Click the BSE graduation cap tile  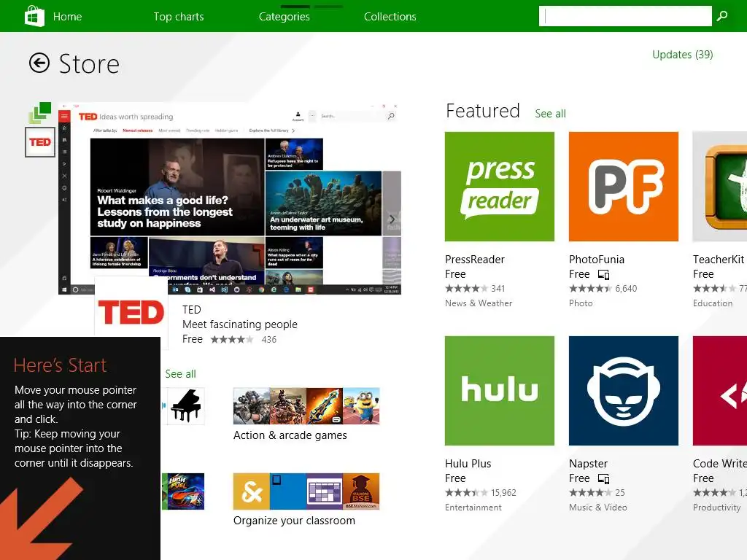pyautogui.click(x=361, y=491)
